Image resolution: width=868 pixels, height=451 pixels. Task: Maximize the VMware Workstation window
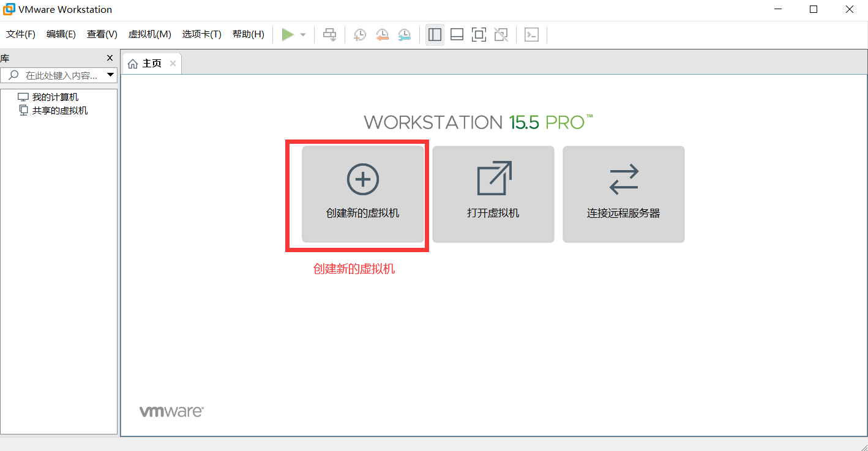point(814,9)
